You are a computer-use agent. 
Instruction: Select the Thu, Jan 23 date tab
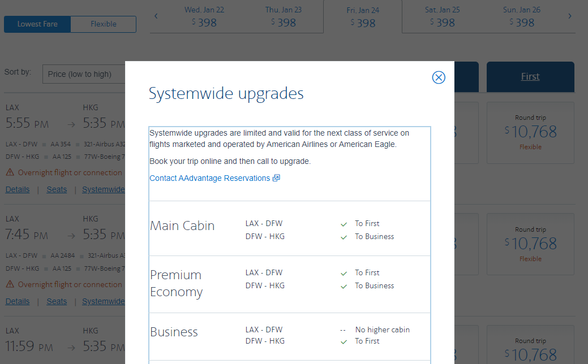pos(284,17)
